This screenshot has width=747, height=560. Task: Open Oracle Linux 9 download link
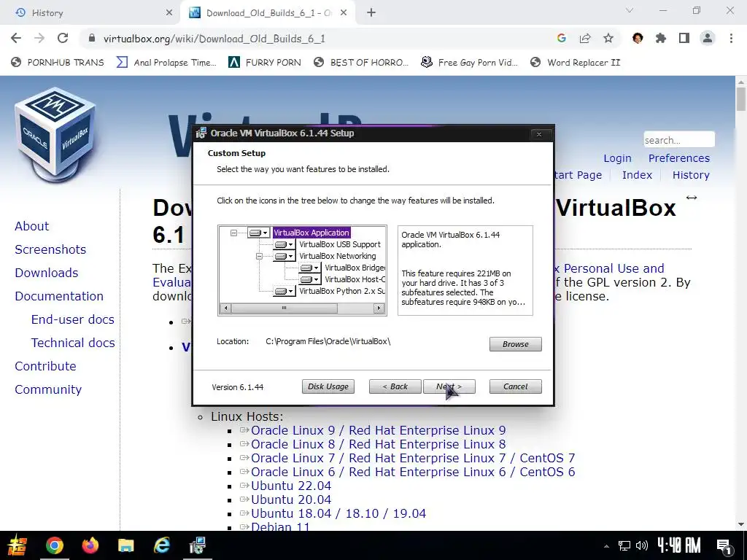coord(379,430)
